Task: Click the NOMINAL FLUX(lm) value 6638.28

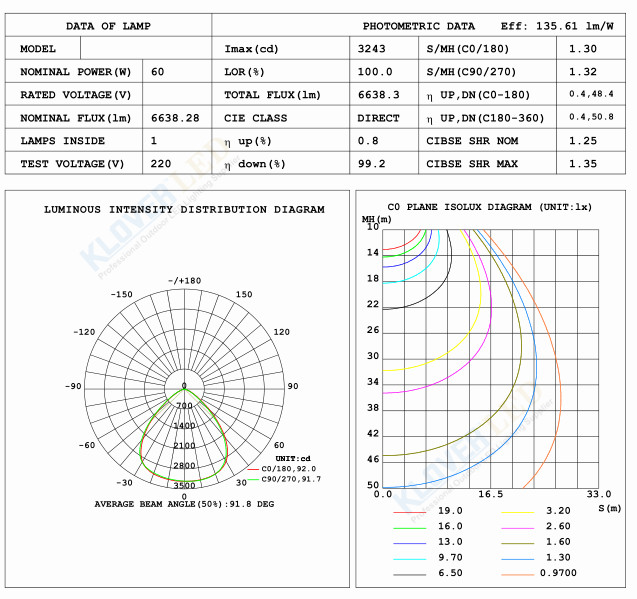Action: point(175,118)
